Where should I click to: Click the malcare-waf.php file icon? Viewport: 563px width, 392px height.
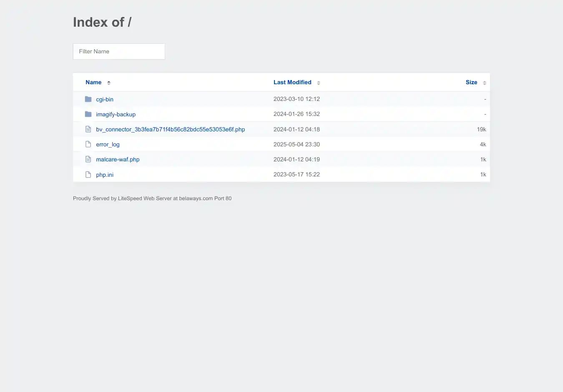[88, 159]
